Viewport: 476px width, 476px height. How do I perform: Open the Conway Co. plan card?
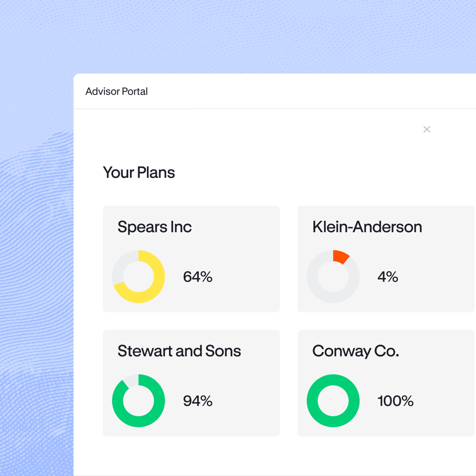point(386,383)
